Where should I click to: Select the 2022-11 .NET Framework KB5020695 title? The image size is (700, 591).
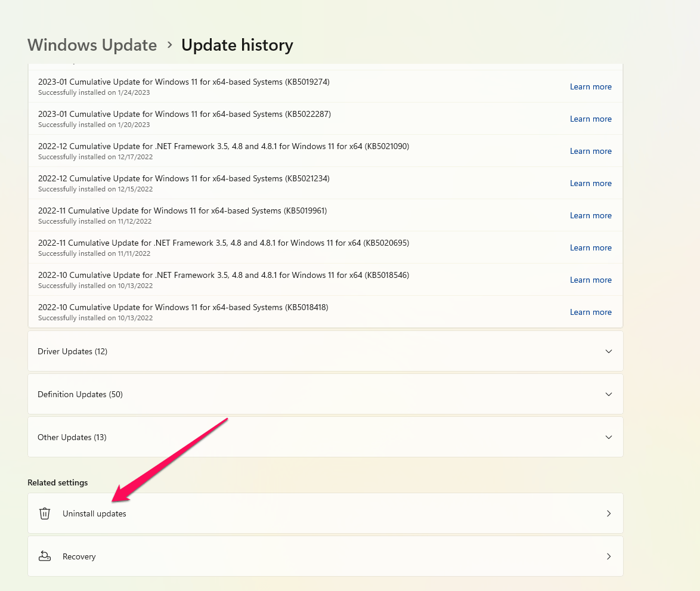click(224, 242)
